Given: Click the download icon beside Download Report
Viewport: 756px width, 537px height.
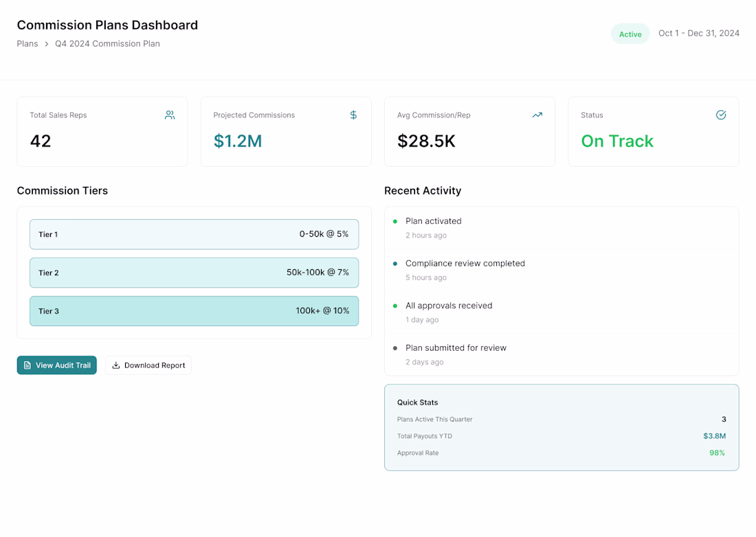Looking at the screenshot, I should [x=115, y=365].
